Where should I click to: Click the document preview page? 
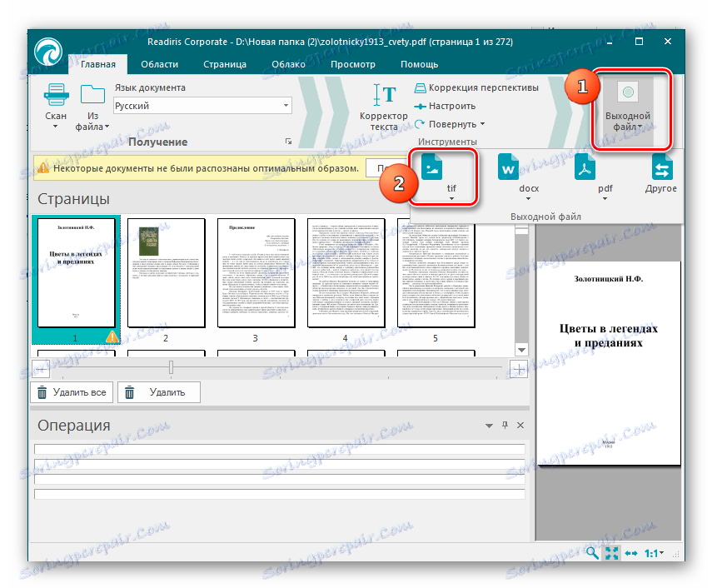tap(609, 363)
